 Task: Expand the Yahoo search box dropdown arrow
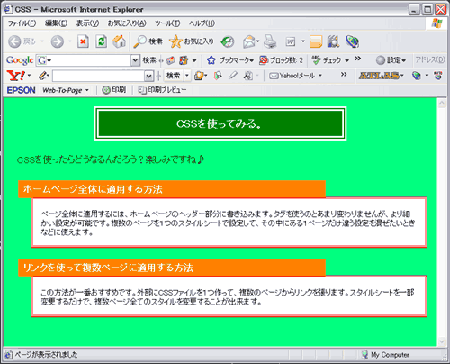pyautogui.click(x=149, y=76)
